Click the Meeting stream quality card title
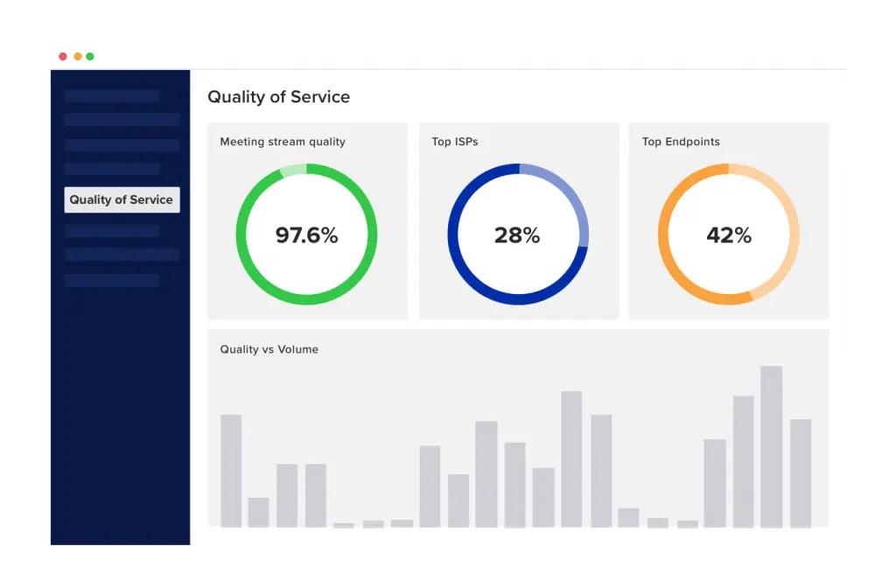This screenshot has height=588, width=896. coord(283,142)
